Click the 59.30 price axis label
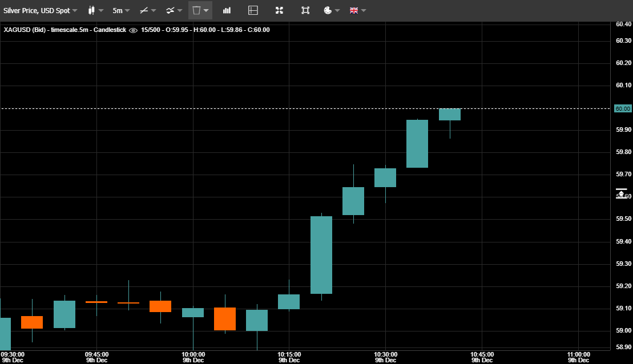 click(623, 264)
